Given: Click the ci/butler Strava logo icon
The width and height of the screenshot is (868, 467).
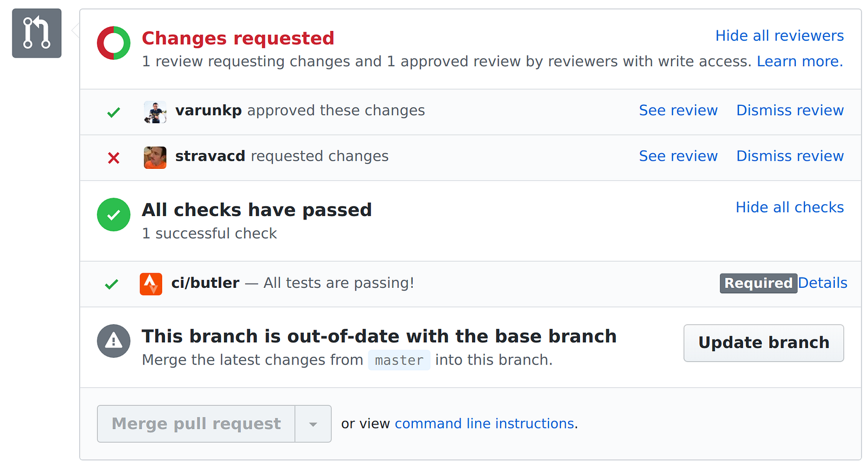Looking at the screenshot, I should tap(151, 284).
